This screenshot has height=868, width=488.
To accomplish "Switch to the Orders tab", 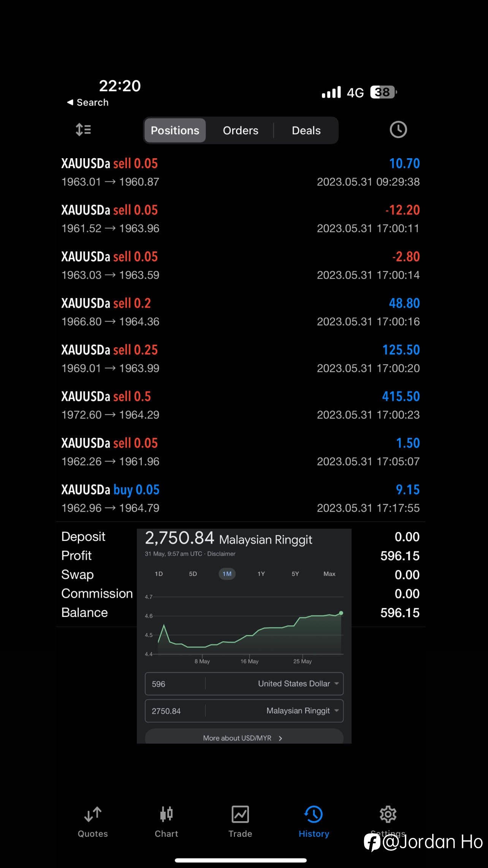I will point(241,130).
